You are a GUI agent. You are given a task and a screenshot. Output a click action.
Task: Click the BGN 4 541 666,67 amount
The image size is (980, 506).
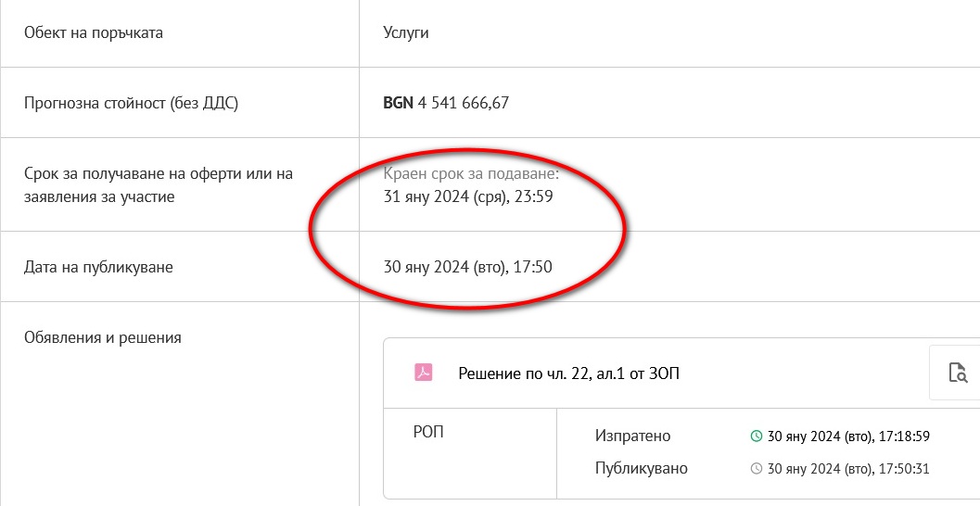(446, 103)
